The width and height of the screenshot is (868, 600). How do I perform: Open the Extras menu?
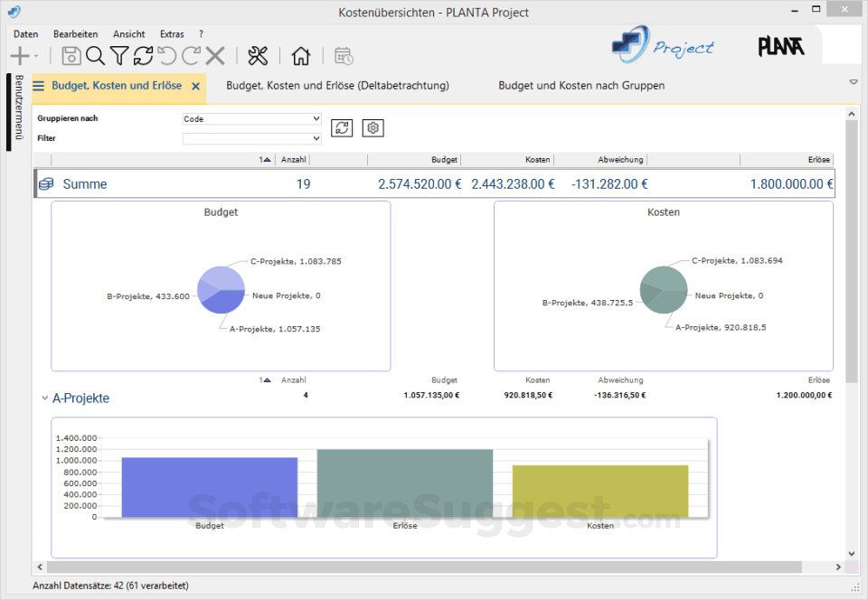pyautogui.click(x=172, y=33)
